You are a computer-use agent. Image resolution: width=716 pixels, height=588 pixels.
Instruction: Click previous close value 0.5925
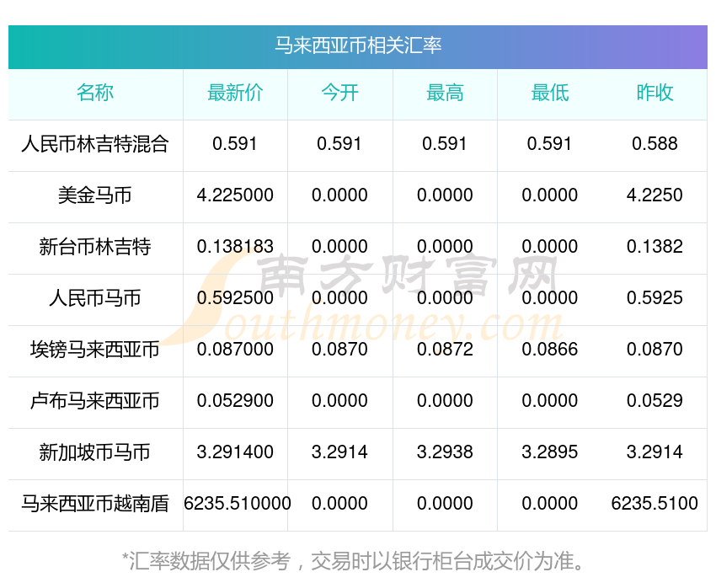click(655, 298)
